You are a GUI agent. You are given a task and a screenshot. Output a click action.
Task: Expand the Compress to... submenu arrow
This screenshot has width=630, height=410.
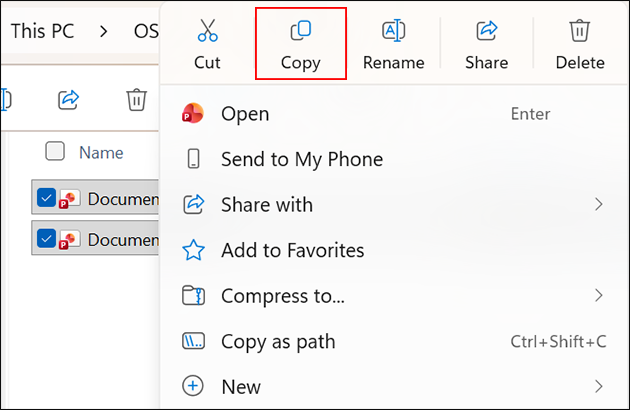click(598, 295)
